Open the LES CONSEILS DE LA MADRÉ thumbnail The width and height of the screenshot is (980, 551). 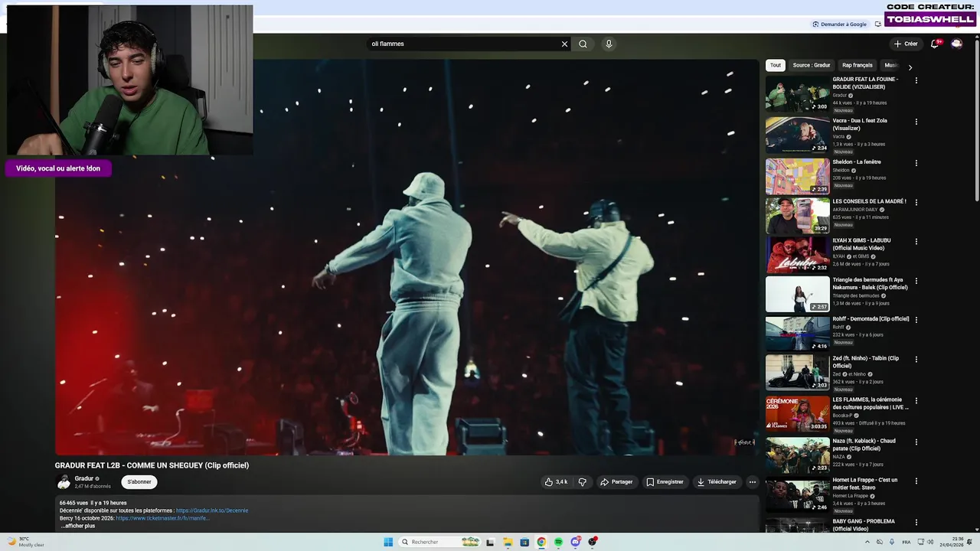(798, 216)
